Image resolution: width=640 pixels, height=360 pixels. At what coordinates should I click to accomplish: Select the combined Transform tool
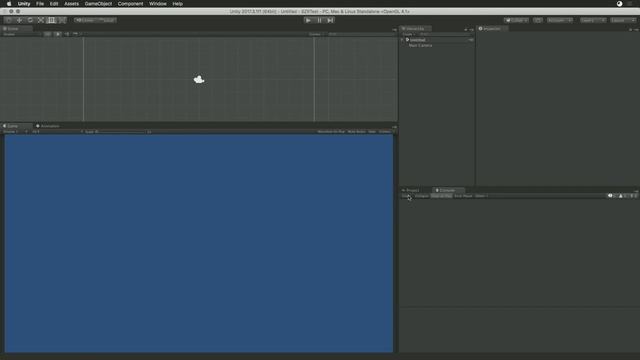click(x=62, y=20)
